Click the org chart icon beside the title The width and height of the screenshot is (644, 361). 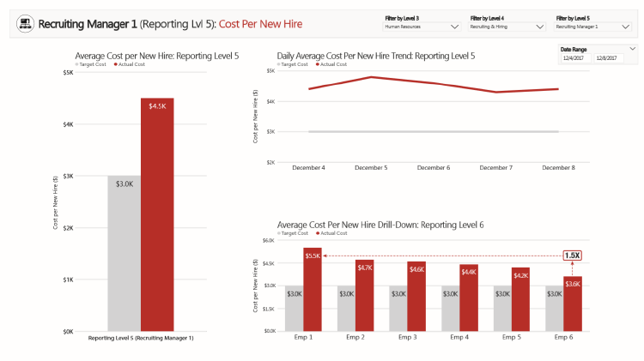point(25,24)
